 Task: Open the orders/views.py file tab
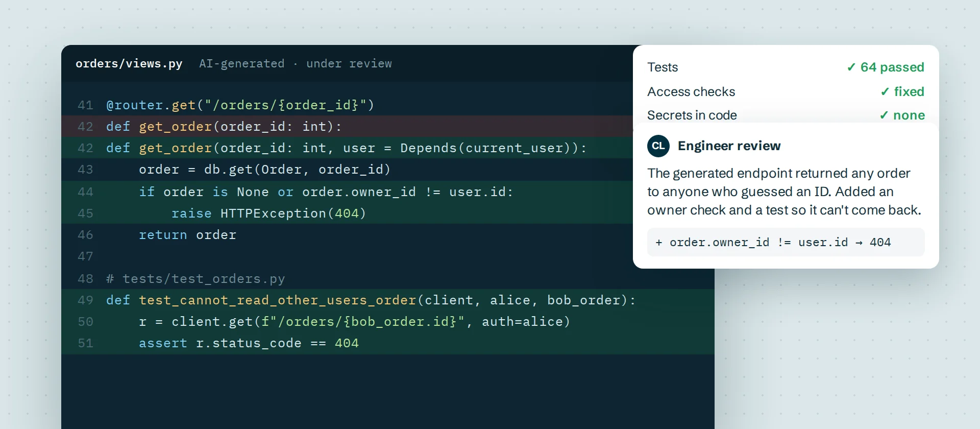click(129, 64)
